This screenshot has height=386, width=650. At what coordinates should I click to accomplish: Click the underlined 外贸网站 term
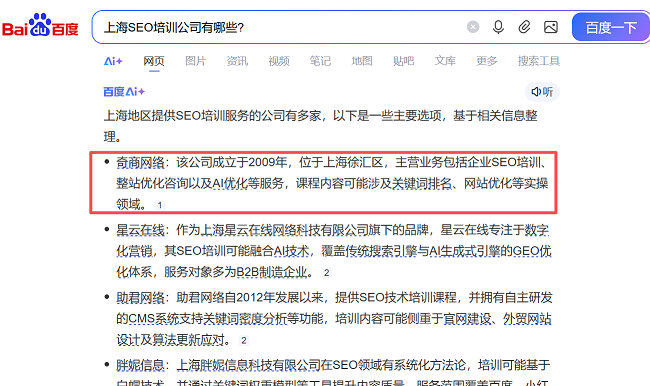pyautogui.click(x=527, y=319)
